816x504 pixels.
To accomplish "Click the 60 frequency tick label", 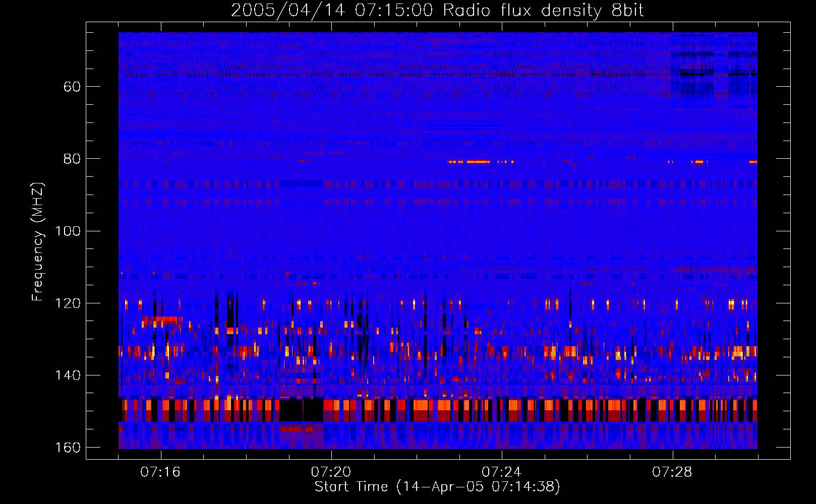I will (x=72, y=87).
